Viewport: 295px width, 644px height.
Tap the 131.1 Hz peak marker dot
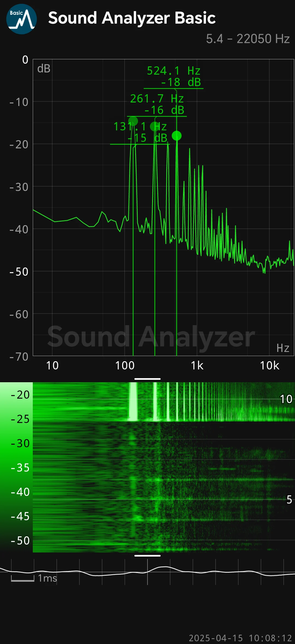point(133,121)
